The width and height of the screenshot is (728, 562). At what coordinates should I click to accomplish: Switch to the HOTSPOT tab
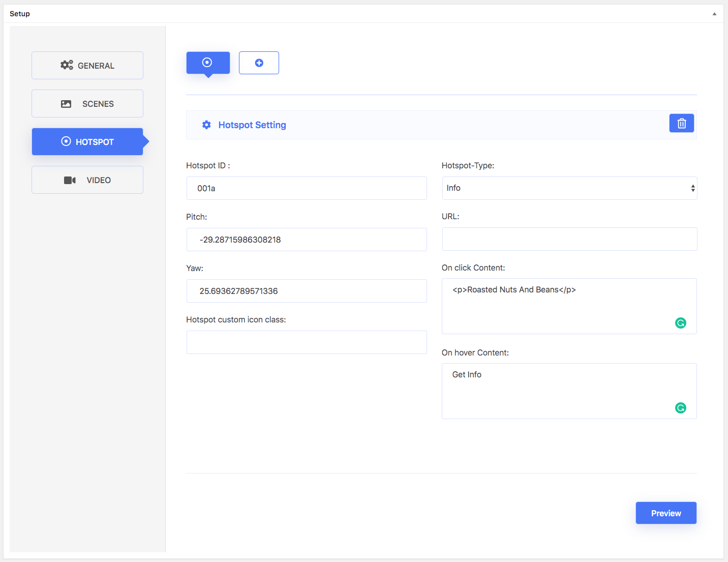tap(87, 142)
